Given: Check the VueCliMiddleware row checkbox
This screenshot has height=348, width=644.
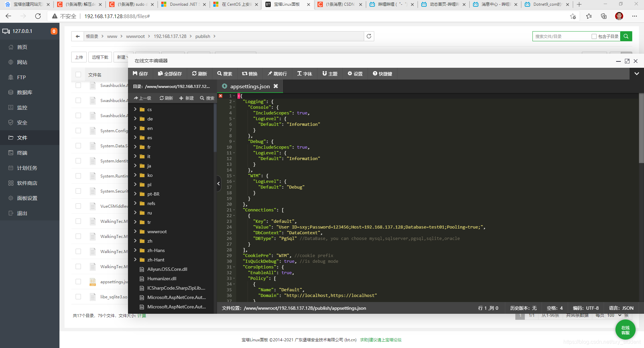Looking at the screenshot, I should pos(78,206).
